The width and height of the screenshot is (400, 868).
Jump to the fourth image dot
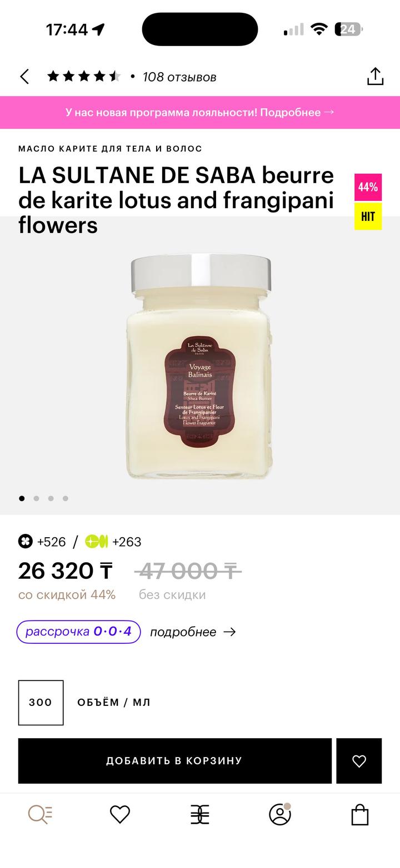point(65,498)
